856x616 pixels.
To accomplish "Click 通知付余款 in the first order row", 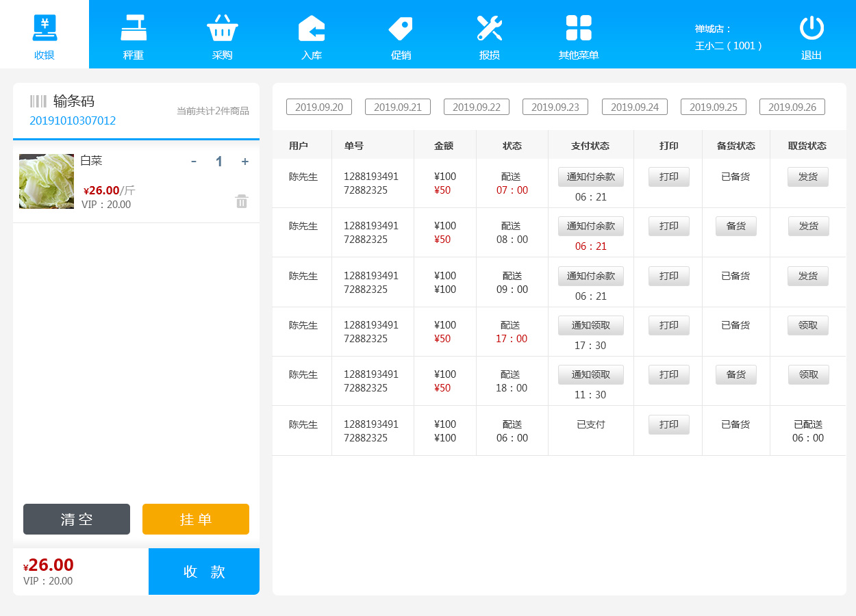I will pyautogui.click(x=590, y=177).
